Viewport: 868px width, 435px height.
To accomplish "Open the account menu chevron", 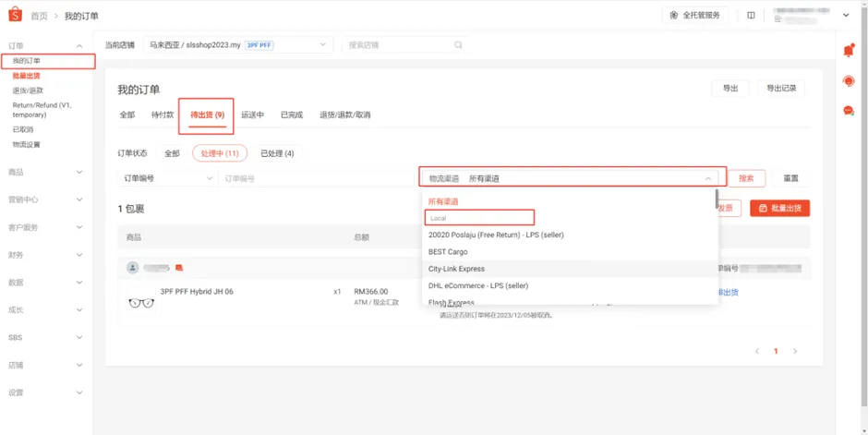I will tap(846, 16).
